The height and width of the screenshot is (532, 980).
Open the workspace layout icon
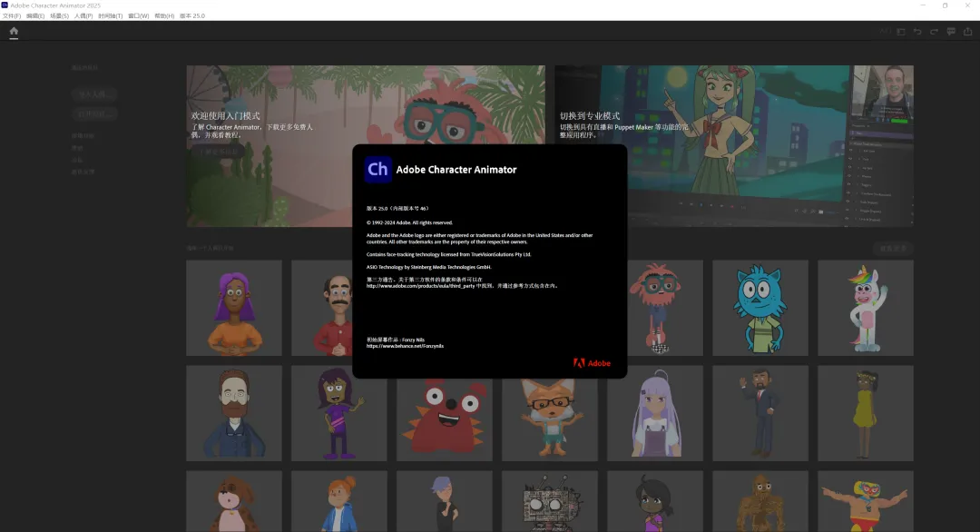click(x=901, y=31)
